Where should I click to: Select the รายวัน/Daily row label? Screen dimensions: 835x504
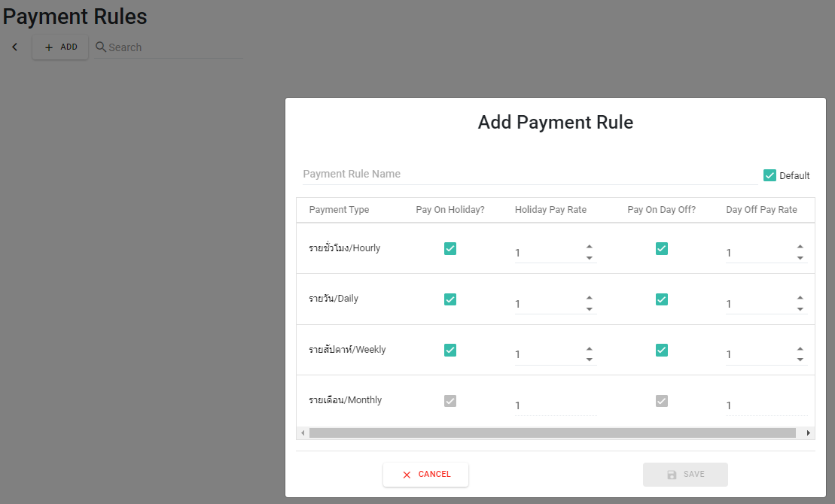tap(334, 299)
